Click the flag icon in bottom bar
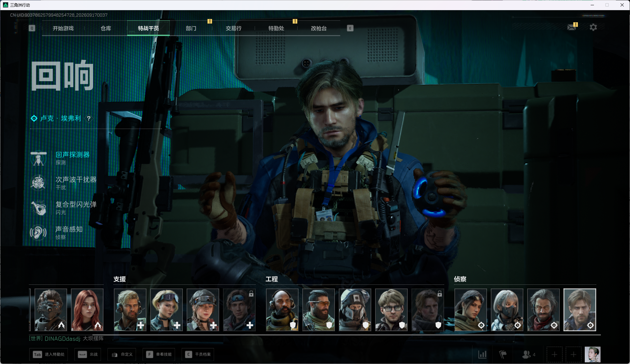 [503, 355]
